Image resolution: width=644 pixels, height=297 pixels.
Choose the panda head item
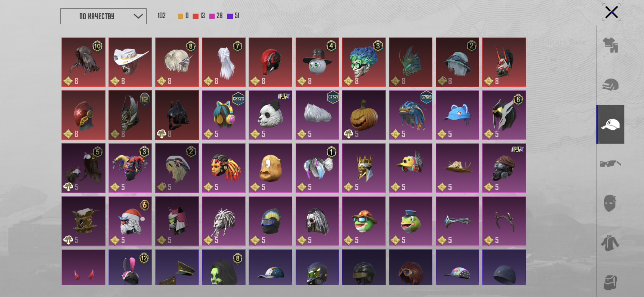point(270,115)
